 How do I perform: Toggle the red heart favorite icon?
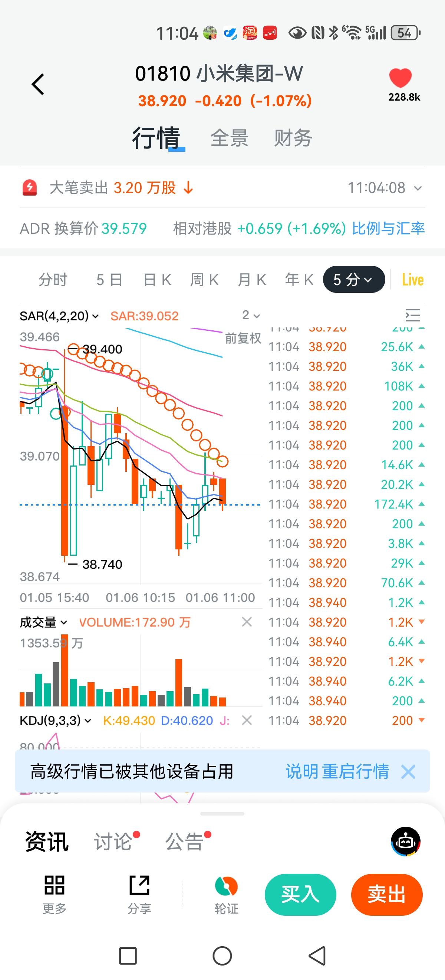[400, 78]
